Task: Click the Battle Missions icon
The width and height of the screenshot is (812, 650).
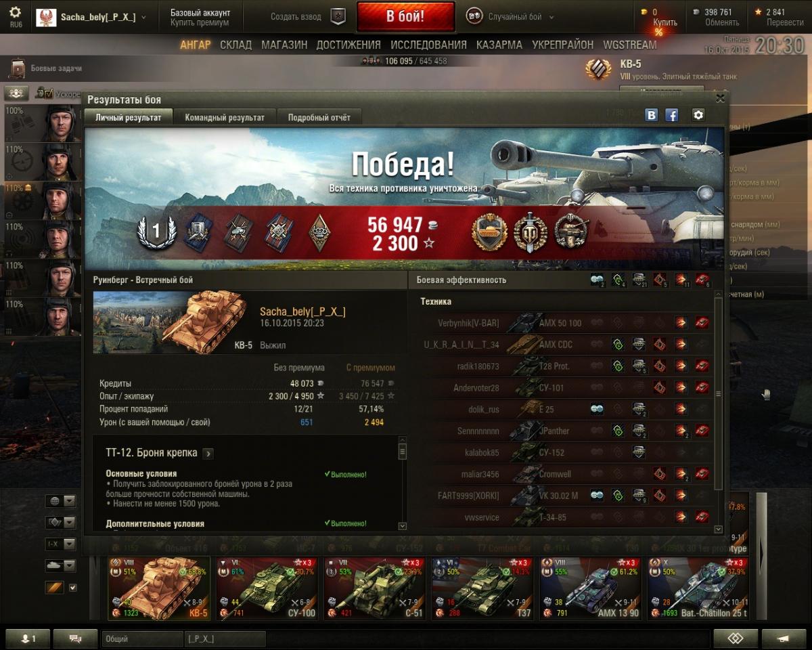Action: click(17, 69)
